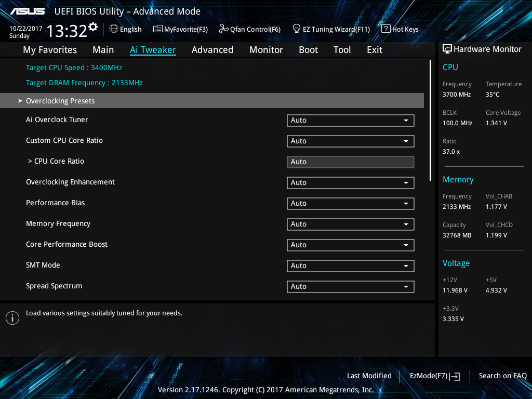Click the settings gear beside the clock
Viewport: 532px width, 399px height.
click(x=93, y=27)
